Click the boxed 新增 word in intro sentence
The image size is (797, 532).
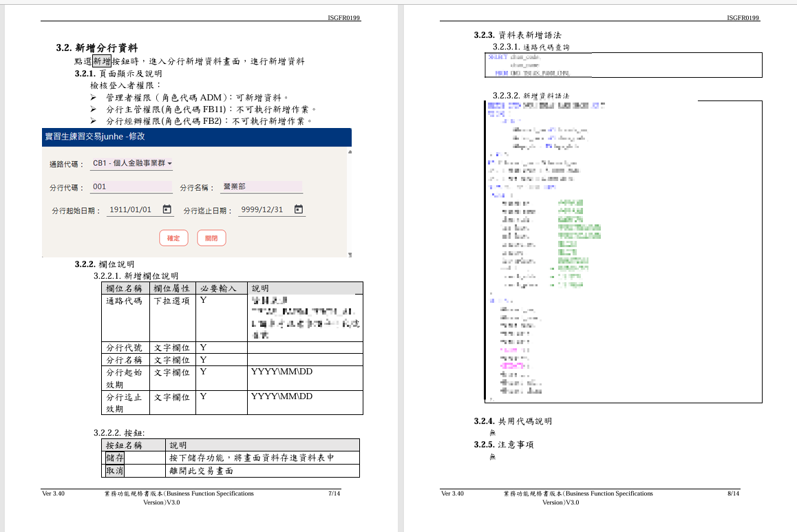click(102, 61)
